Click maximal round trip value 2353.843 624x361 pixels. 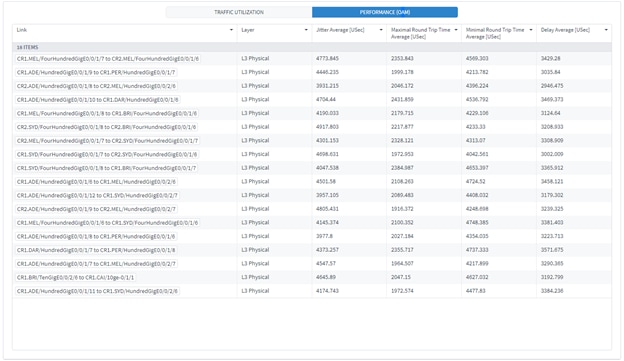[x=402, y=59]
